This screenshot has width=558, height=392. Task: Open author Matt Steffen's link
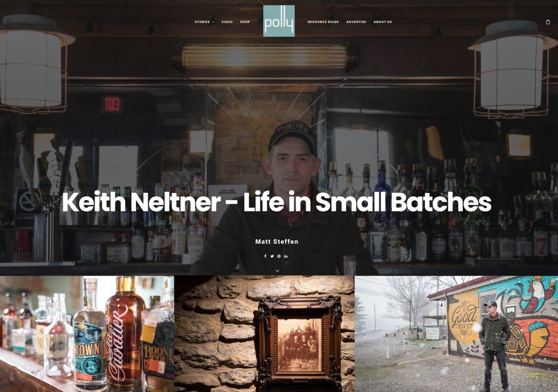pos(277,242)
